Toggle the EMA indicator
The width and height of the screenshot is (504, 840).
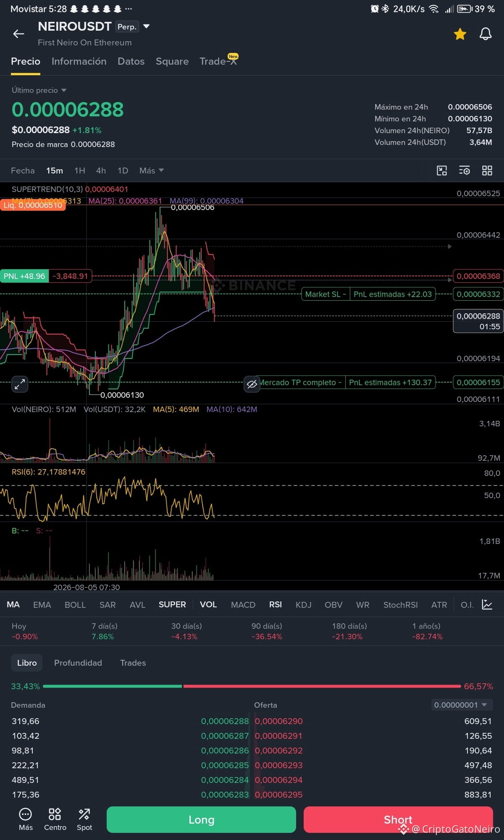[x=42, y=604]
